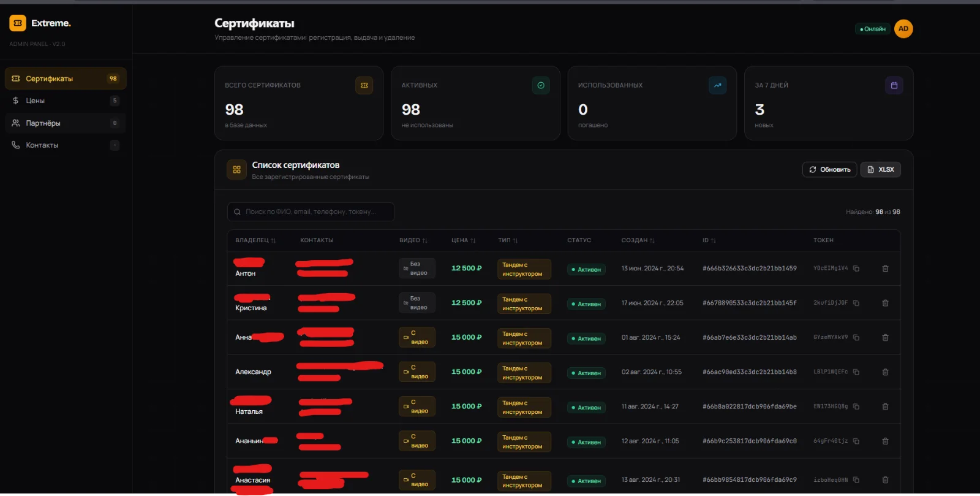
Task: Copy the token in Антон's row
Action: pyautogui.click(x=856, y=269)
